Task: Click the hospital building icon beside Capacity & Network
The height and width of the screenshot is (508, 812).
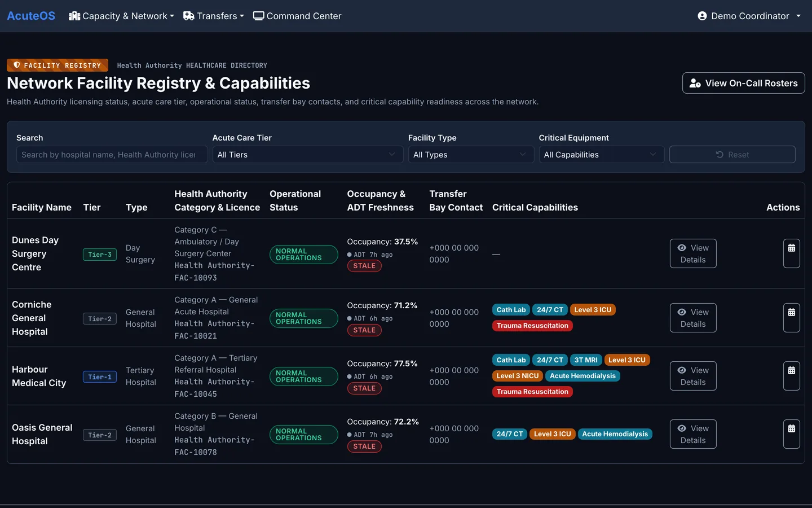Action: [x=74, y=16]
